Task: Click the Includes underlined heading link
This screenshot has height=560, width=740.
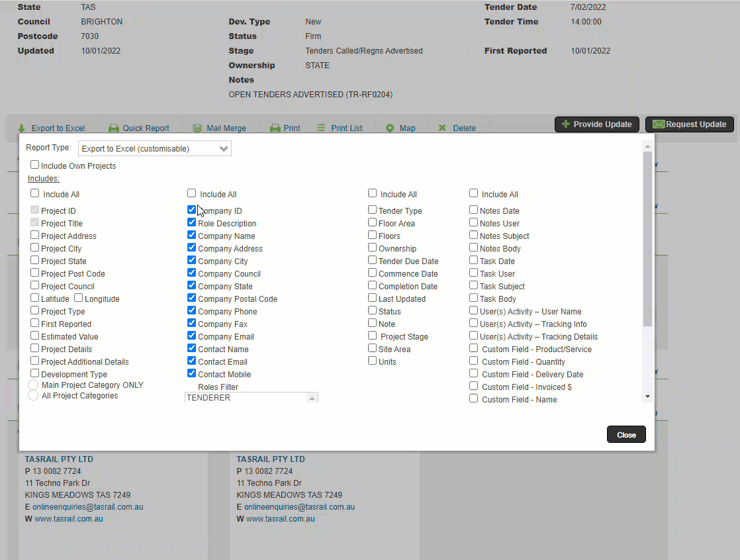Action: 44,179
